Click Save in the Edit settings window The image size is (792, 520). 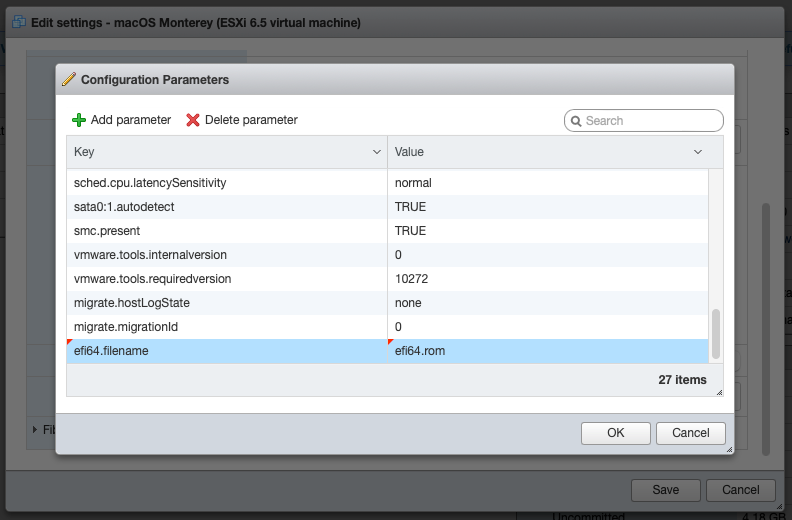coord(665,490)
